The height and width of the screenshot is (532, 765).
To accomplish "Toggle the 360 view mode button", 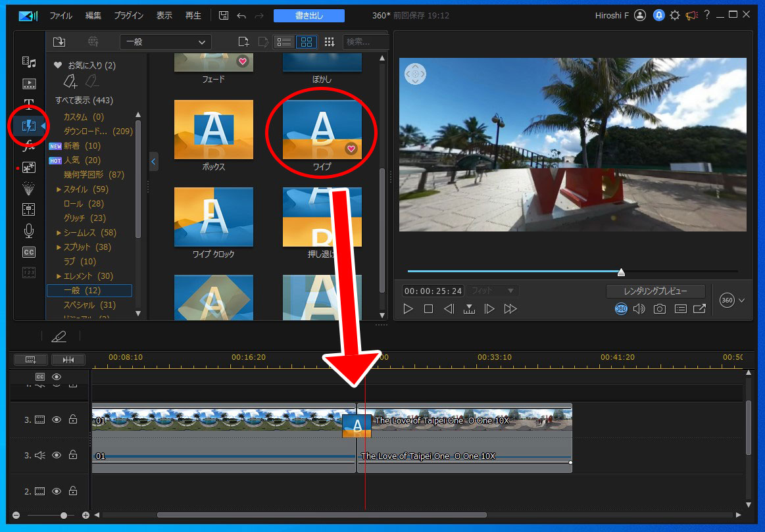I will coord(621,309).
